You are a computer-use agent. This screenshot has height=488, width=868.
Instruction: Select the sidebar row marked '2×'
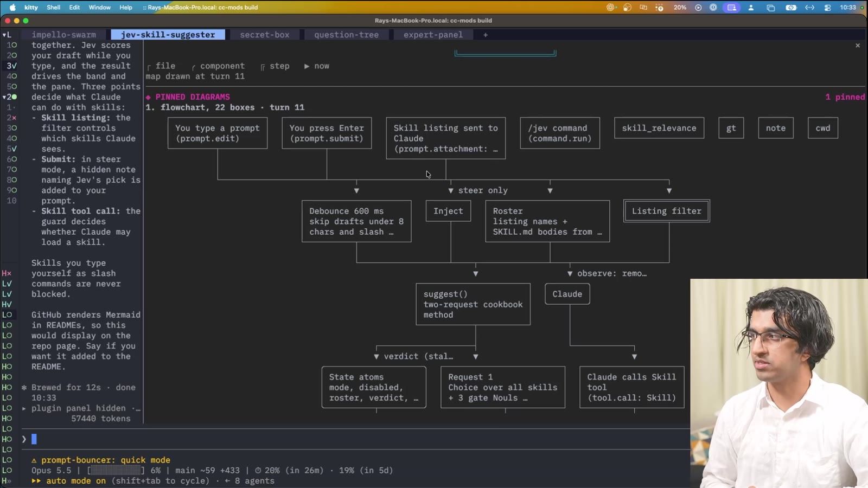point(11,118)
